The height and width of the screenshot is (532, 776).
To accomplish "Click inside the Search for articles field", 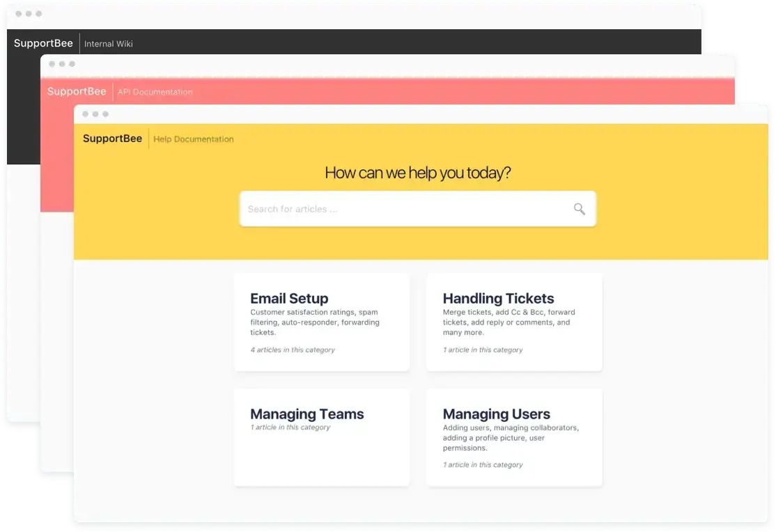I will [348, 209].
